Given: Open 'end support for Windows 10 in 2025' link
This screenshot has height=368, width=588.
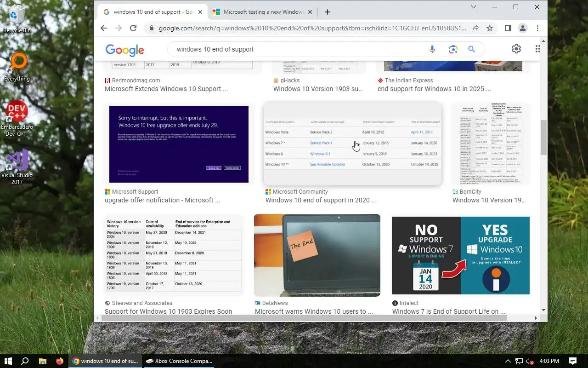Looking at the screenshot, I should tap(434, 89).
